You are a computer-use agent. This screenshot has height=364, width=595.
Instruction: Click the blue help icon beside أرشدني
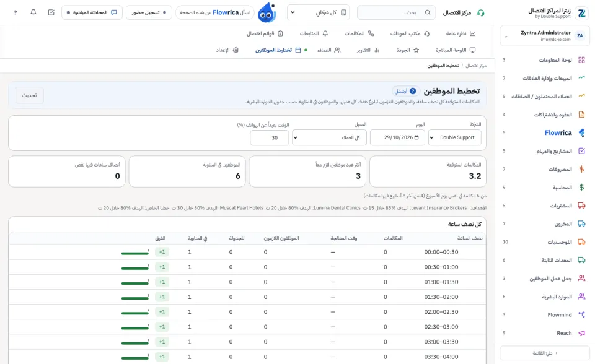coord(413,91)
